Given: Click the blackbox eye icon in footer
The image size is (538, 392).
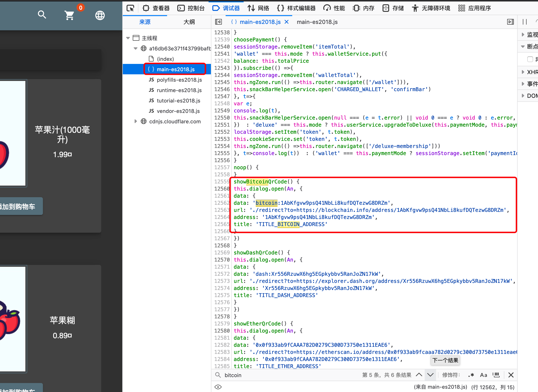Looking at the screenshot, I should click(218, 387).
